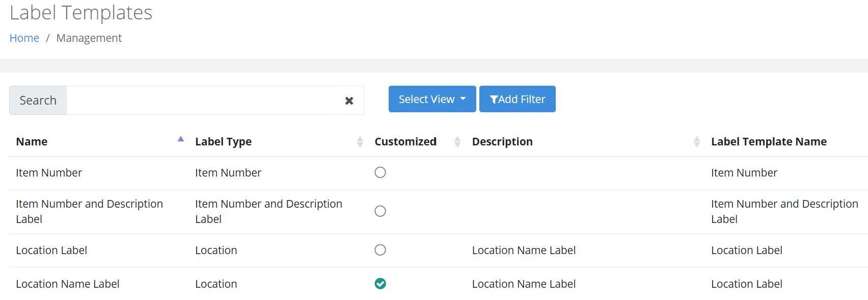Click Label Type cell in Item Number row

(228, 173)
